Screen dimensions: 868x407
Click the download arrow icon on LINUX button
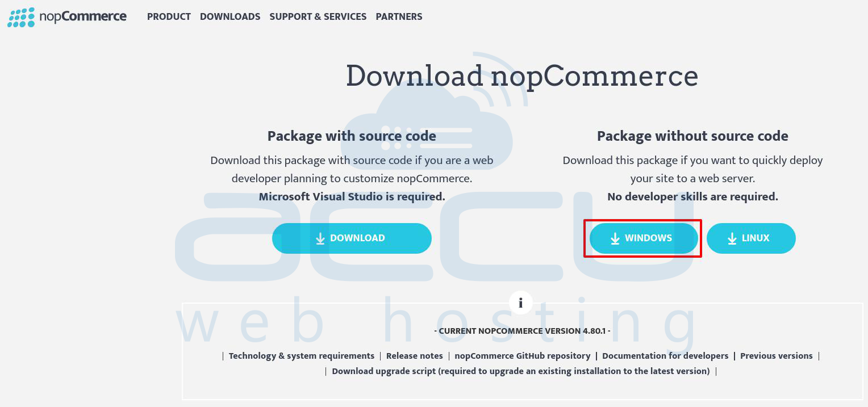732,238
